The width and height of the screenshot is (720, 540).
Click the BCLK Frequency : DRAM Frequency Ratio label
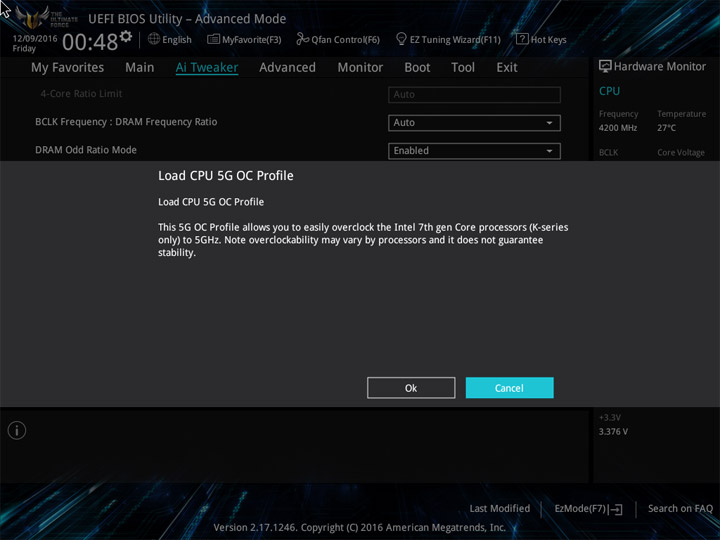tap(126, 122)
